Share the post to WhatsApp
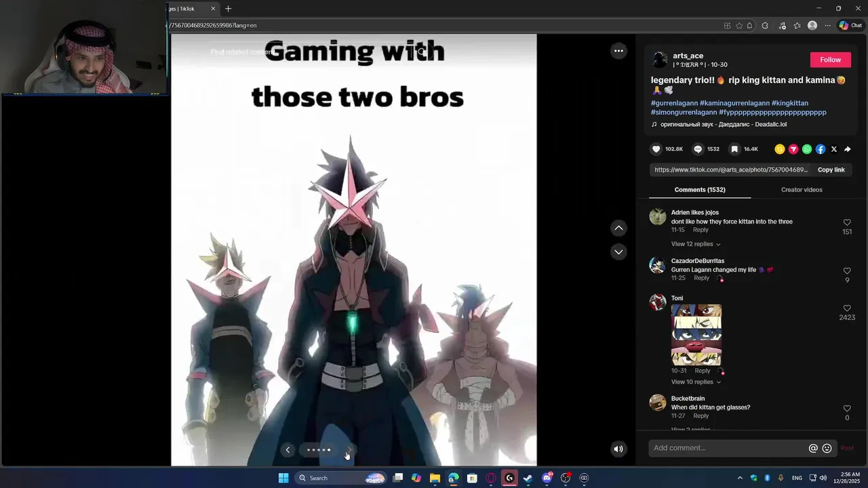 coord(807,149)
